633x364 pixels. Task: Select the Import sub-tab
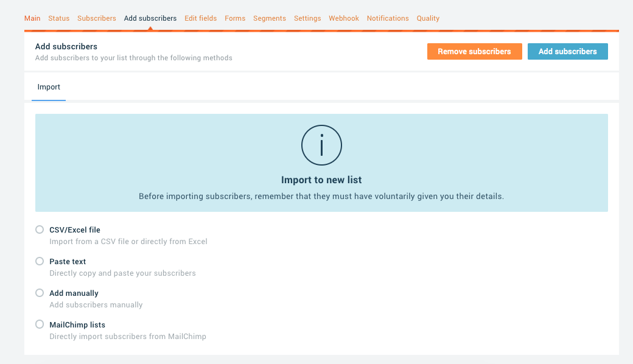(49, 87)
